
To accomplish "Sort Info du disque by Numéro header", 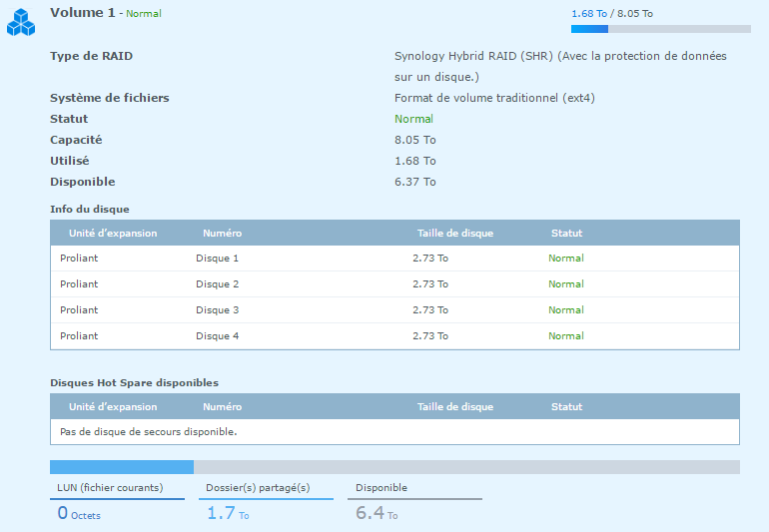I will pyautogui.click(x=222, y=233).
